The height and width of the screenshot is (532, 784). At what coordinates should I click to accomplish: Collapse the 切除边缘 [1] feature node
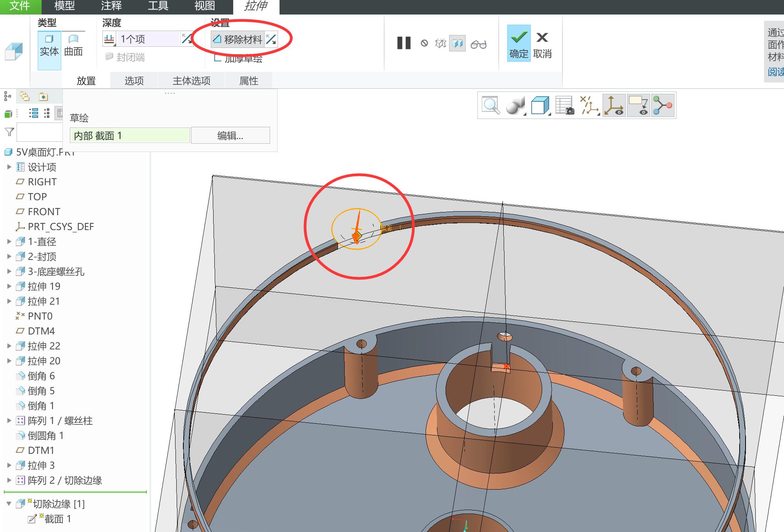(x=9, y=504)
